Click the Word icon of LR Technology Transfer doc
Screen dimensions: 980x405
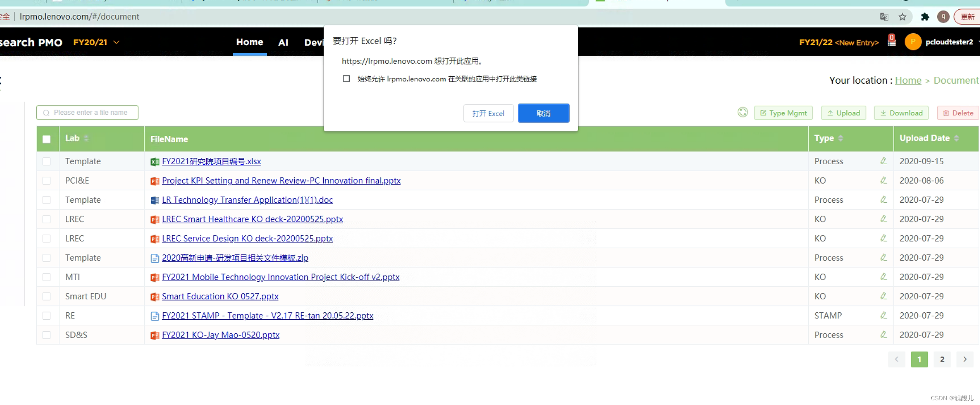155,200
